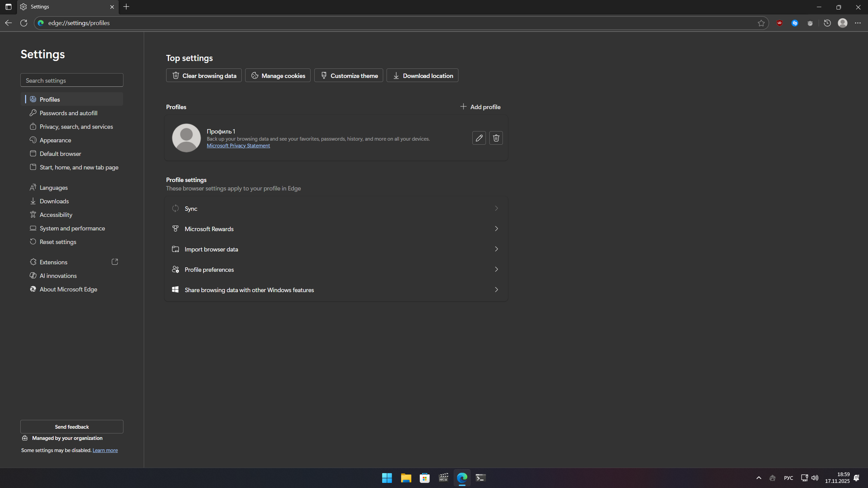Open uBlock Origin extension icon
The height and width of the screenshot is (488, 868).
click(780, 23)
